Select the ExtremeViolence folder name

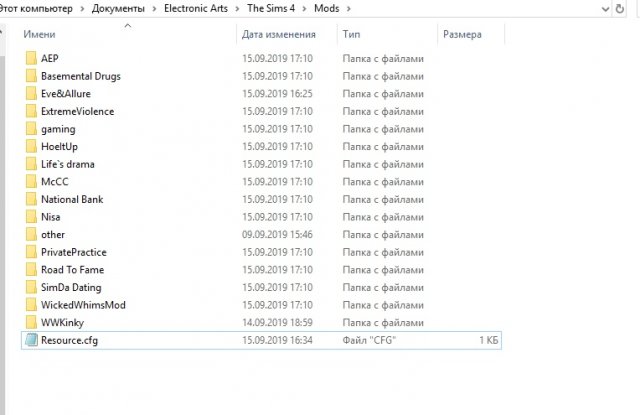(78, 111)
